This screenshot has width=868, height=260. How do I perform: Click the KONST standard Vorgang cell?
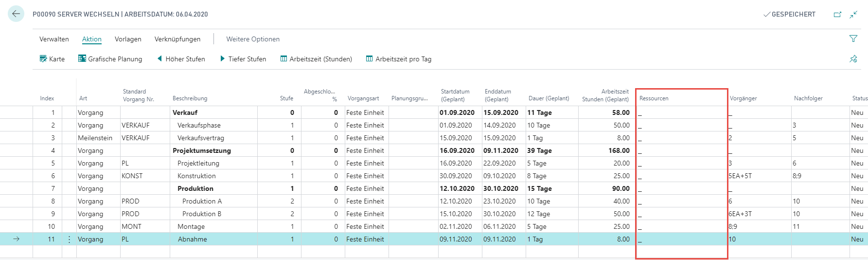tap(145, 176)
